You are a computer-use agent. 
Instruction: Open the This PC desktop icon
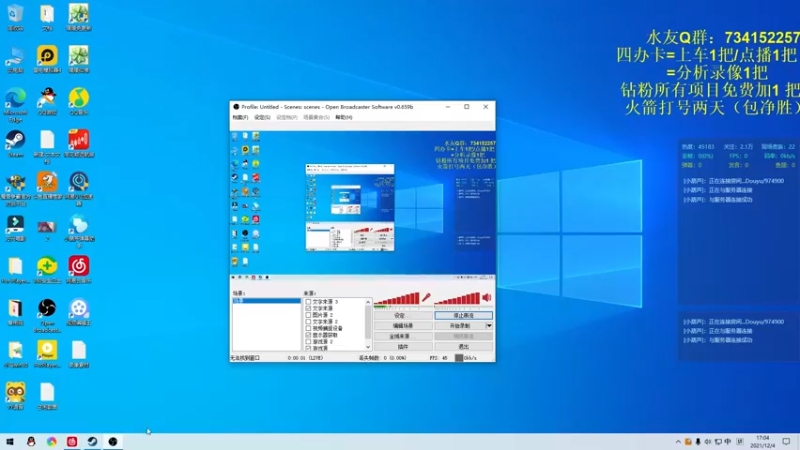tap(15, 59)
